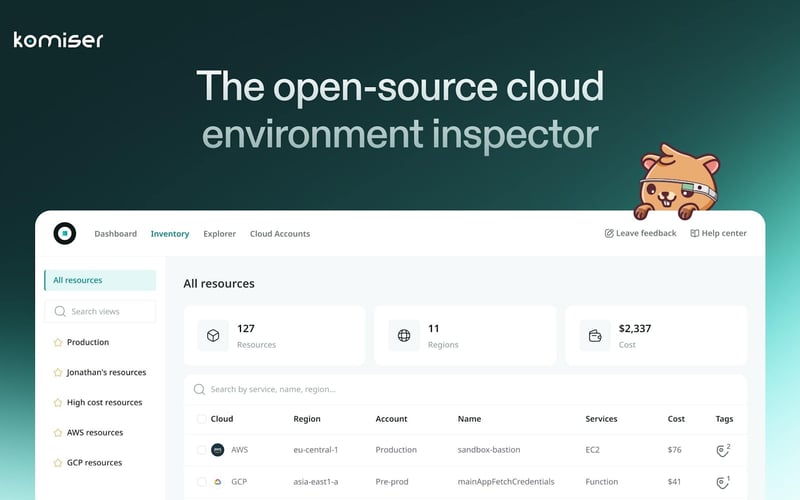Click the Account column header

[391, 419]
